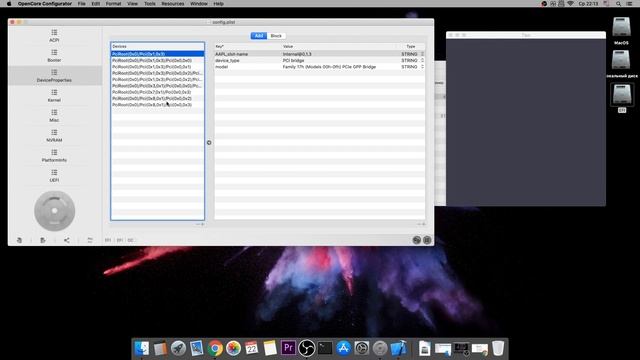The image size is (640, 360).
Task: Select the MacOS drive on desktop
Action: tap(621, 31)
